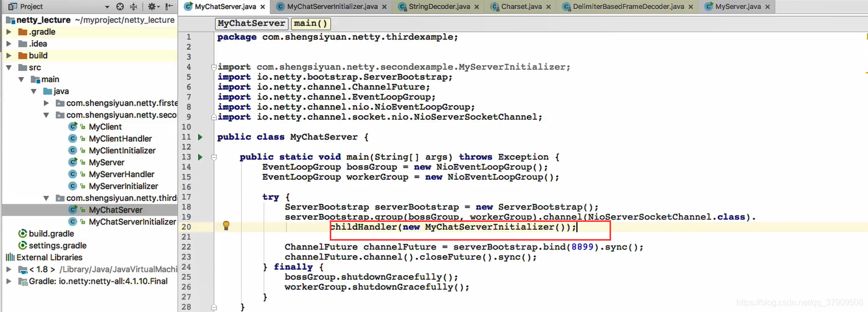Switch to Charset.java tab

521,7
